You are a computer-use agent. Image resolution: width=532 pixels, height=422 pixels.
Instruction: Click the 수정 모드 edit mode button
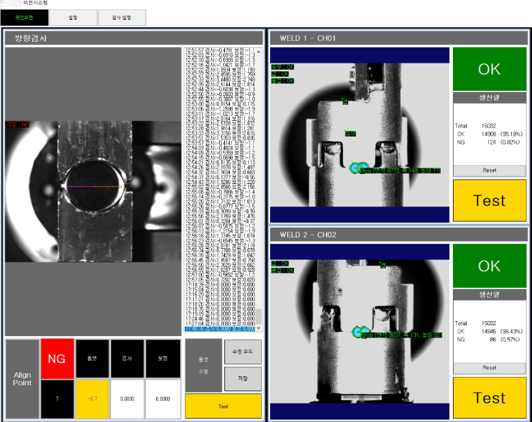pos(243,352)
